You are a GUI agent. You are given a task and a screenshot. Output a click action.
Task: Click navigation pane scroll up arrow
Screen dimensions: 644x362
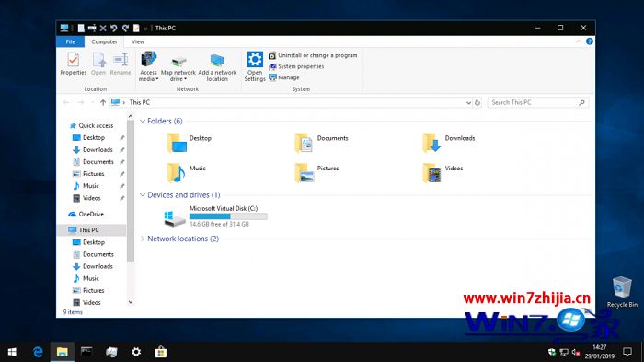pos(131,117)
